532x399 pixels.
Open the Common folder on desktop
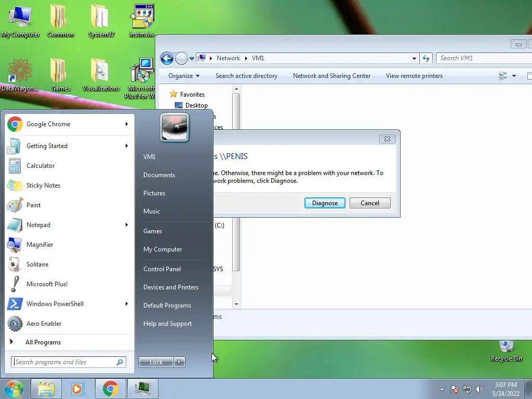(60, 21)
